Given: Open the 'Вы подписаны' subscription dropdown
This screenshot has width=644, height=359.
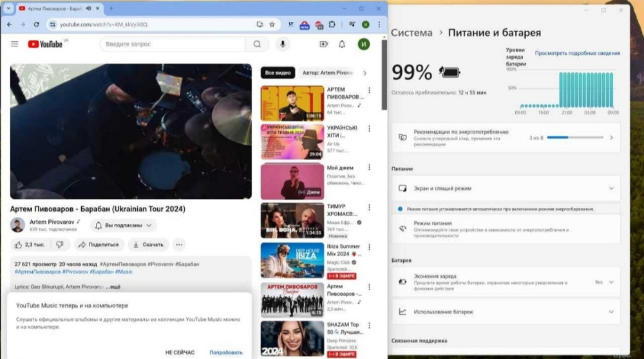Looking at the screenshot, I should [123, 225].
